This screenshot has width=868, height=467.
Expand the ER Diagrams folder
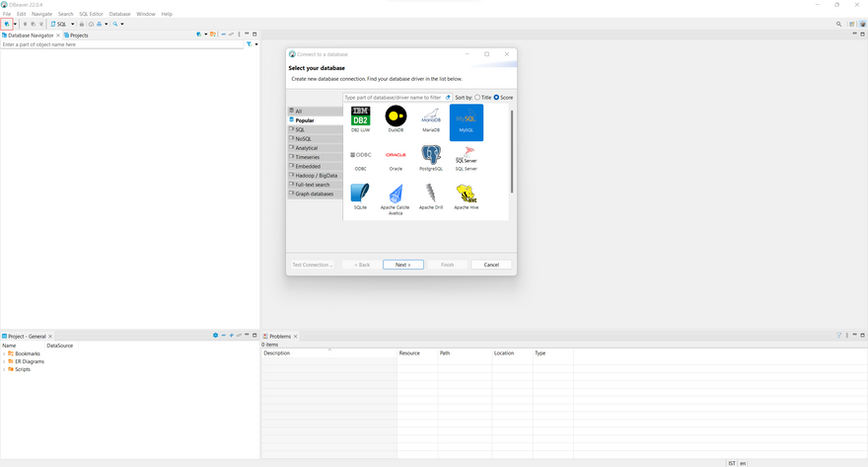(x=4, y=361)
